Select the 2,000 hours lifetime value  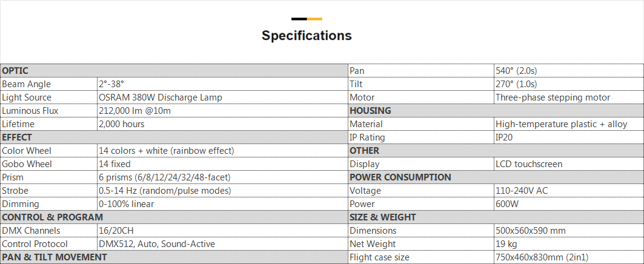click(x=122, y=124)
